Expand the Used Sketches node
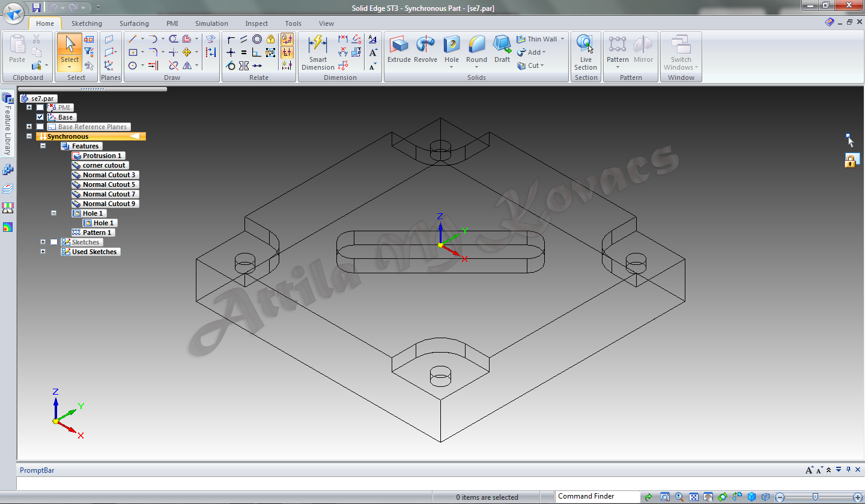 point(43,252)
